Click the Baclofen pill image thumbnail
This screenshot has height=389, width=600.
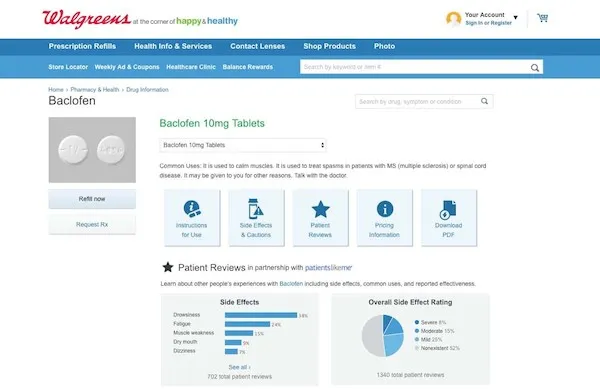92,150
